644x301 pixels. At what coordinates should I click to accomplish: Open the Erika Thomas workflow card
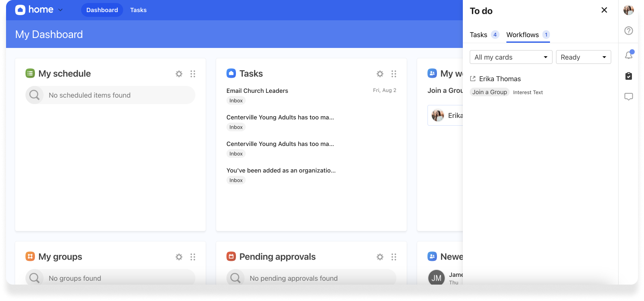[x=500, y=79]
